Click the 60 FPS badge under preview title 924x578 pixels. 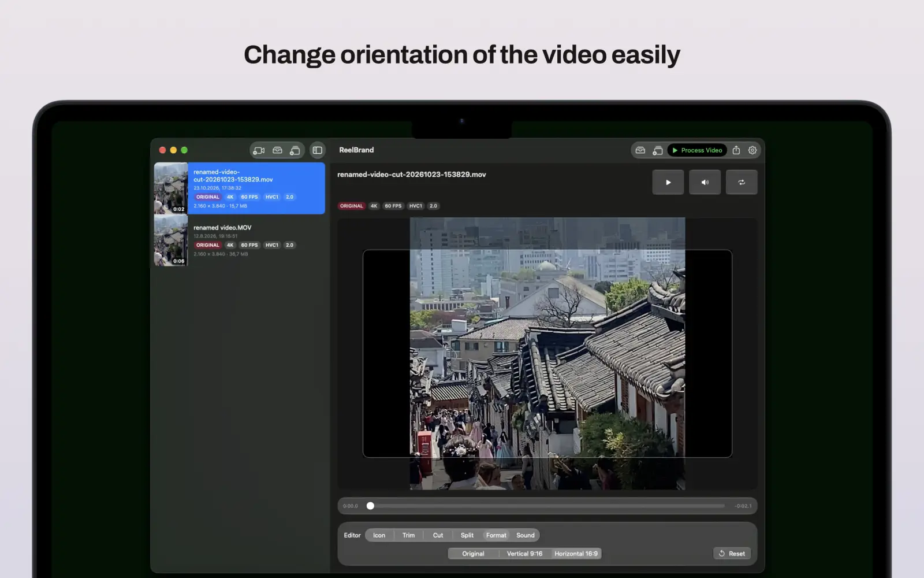point(393,206)
